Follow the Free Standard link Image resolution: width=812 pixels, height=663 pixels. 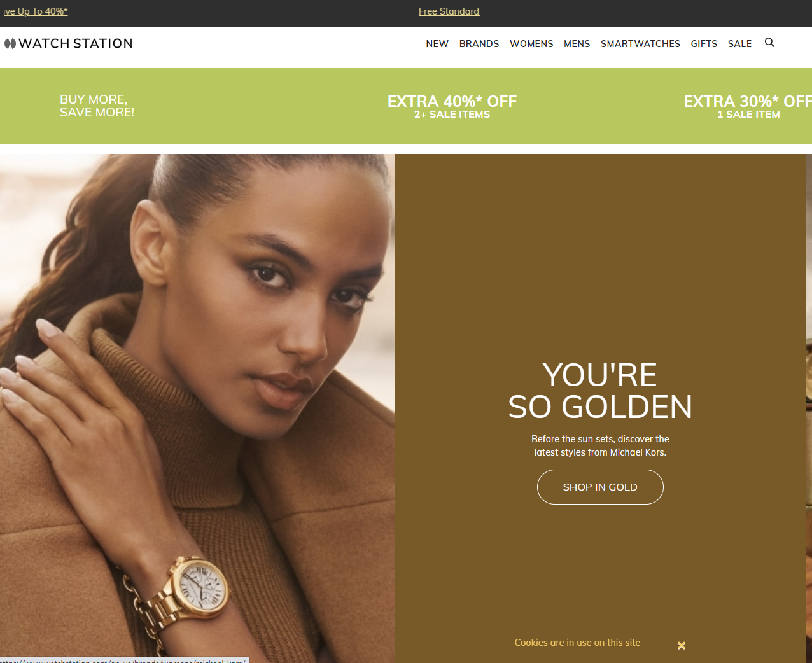pyautogui.click(x=449, y=11)
